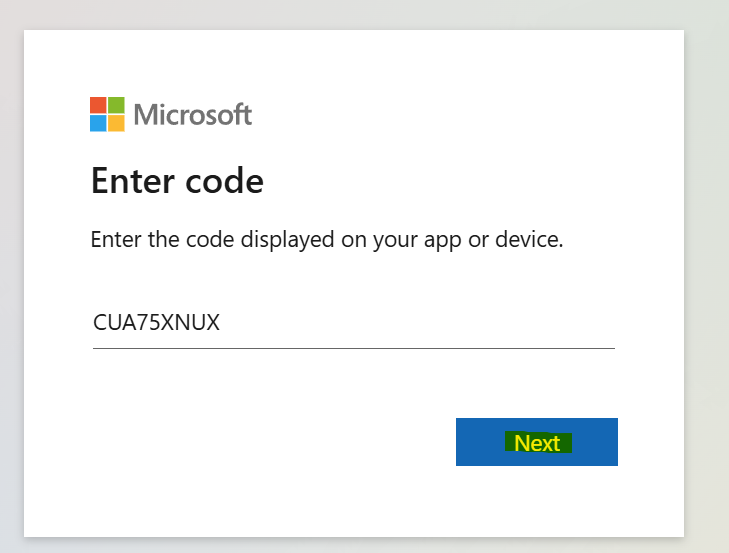Focus the code input field
729x553 pixels.
tap(354, 323)
